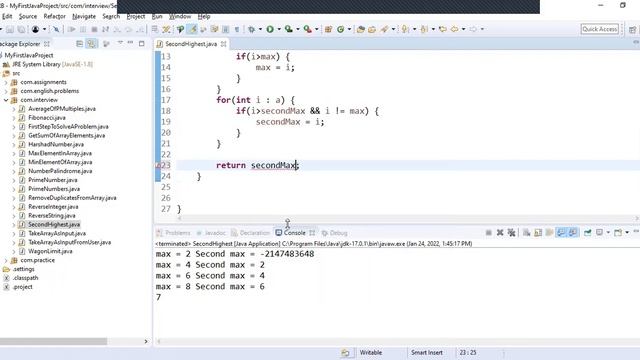Click the Back navigation arrow icon

pyautogui.click(x=454, y=29)
